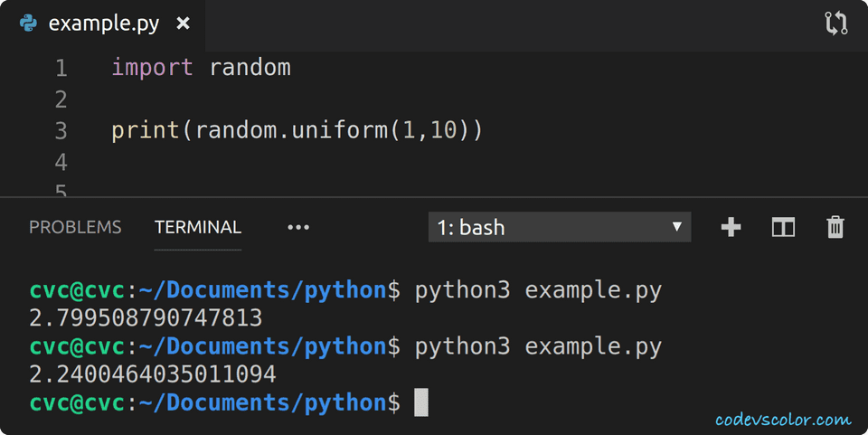Select the TERMINAL panel tab

click(x=198, y=227)
